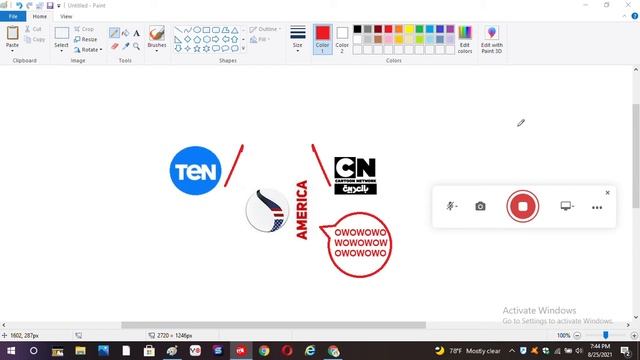Select the Color 2 box
Viewport: 640px width, 360px height.
[x=342, y=39]
